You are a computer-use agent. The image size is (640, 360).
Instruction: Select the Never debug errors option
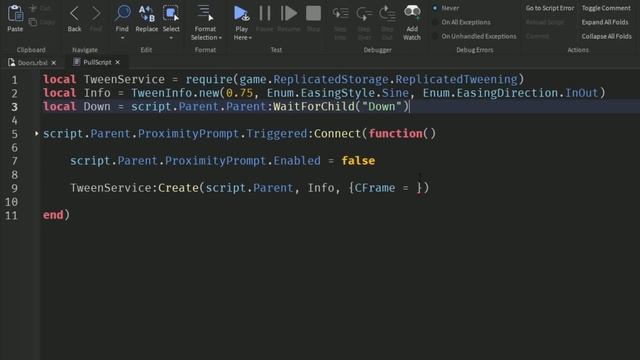tap(435, 8)
